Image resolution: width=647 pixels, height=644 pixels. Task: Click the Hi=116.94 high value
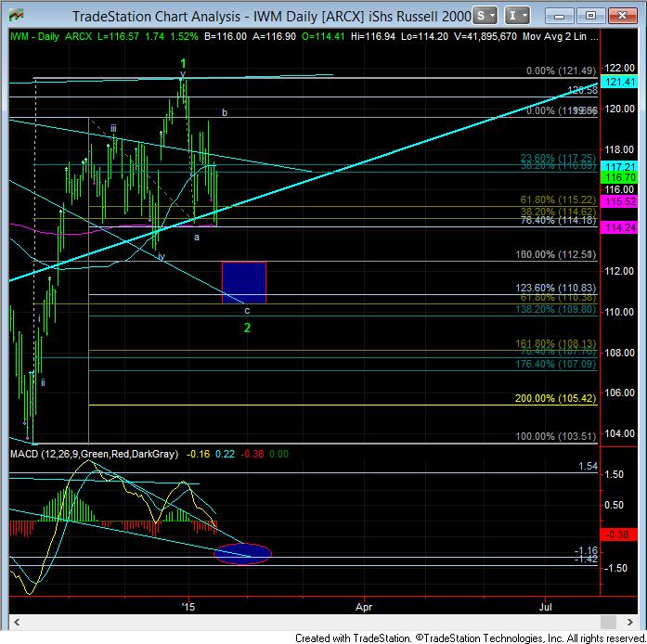[373, 36]
